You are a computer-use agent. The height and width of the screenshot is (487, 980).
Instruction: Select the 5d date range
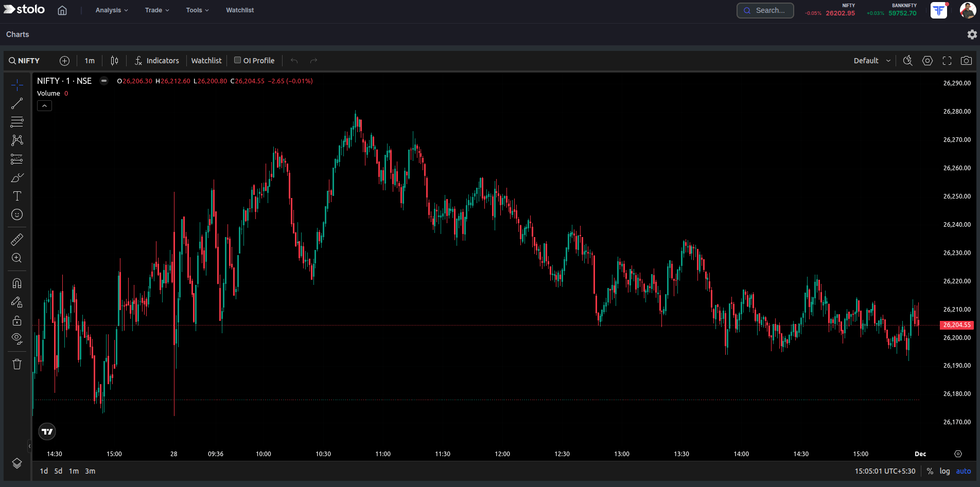tap(58, 471)
